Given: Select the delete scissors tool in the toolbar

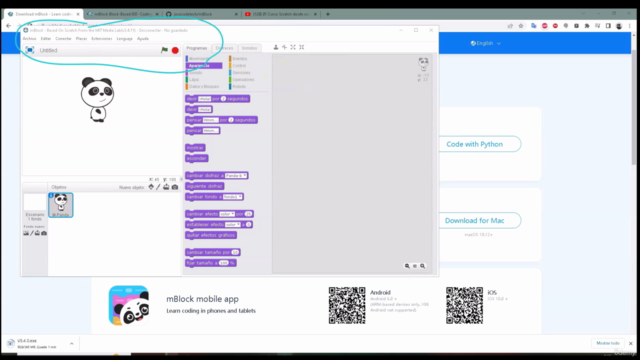Looking at the screenshot, I should point(284,47).
